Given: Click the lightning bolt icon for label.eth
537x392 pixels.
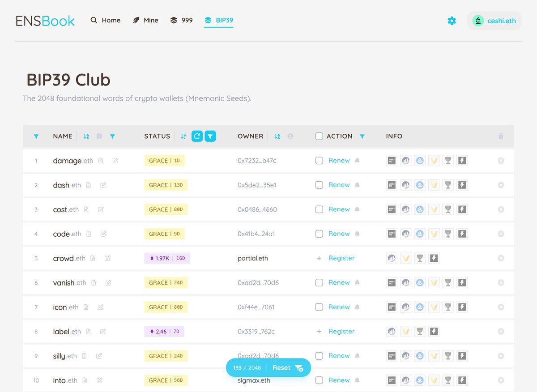Looking at the screenshot, I should [x=434, y=331].
